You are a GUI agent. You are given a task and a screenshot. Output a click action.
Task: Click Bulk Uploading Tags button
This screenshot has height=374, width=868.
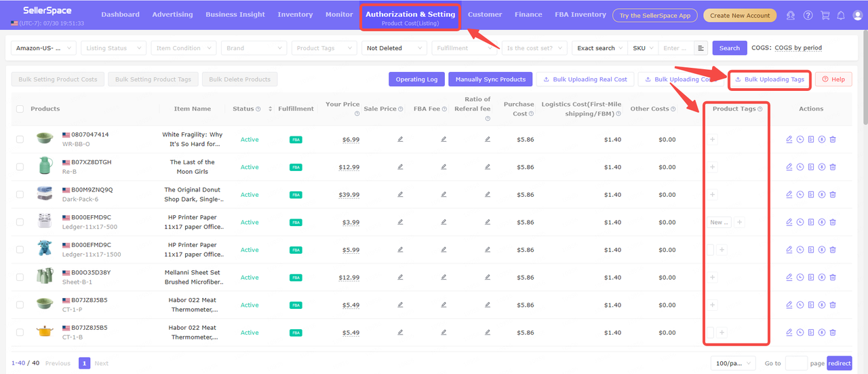769,79
